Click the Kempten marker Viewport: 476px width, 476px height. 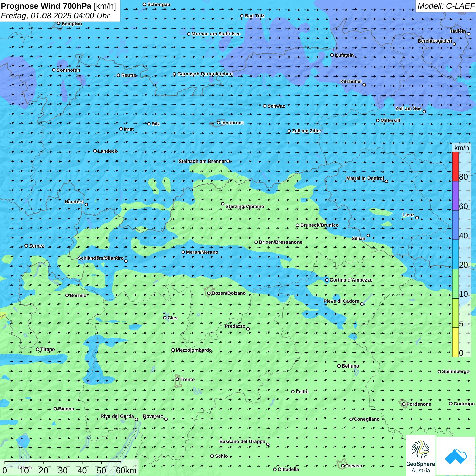pyautogui.click(x=58, y=23)
